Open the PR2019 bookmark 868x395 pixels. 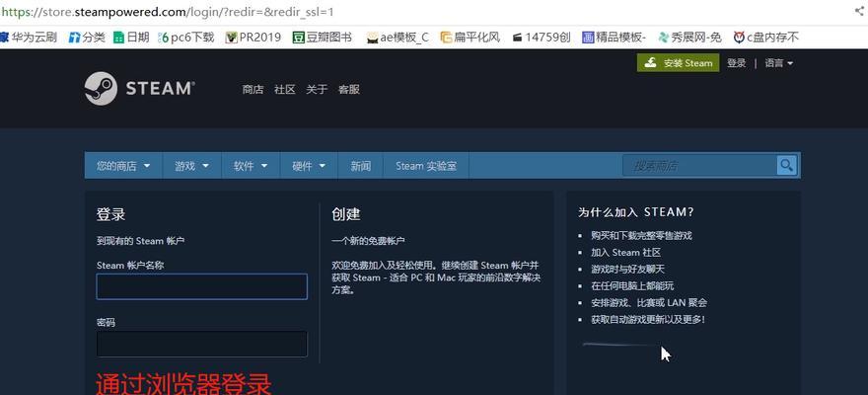pos(253,38)
